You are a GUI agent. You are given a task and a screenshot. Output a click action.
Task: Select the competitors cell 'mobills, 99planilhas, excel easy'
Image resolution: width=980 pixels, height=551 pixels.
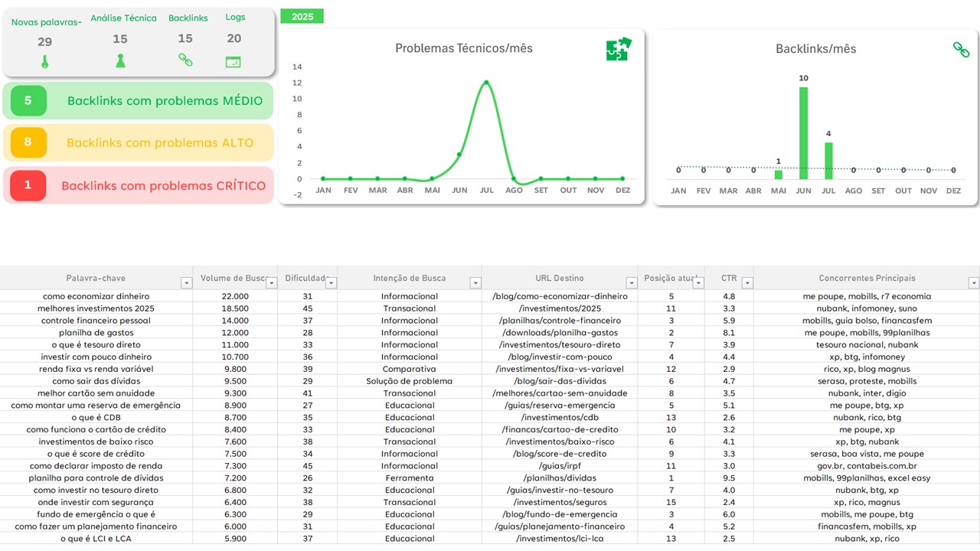tap(867, 478)
